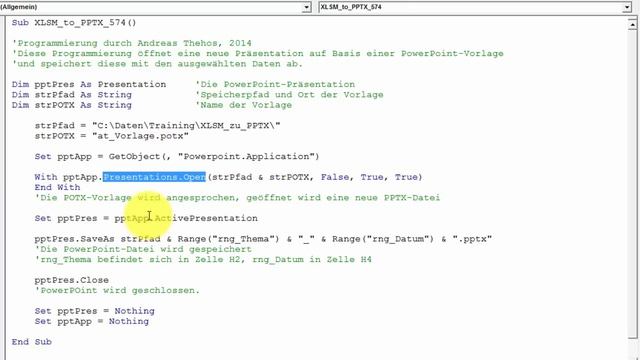Click the 'Diese Programmierung öffnet comment line
Viewport: 640px width, 360px height.
(x=258, y=53)
